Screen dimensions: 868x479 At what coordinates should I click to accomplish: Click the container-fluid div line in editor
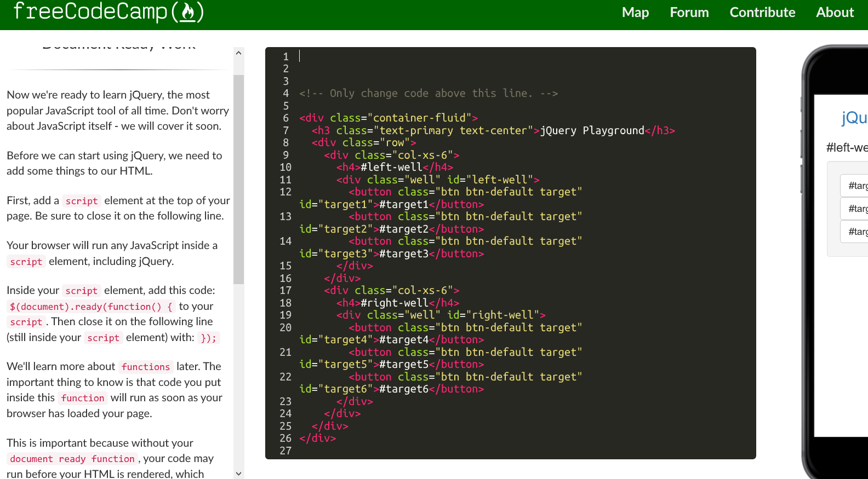coord(388,118)
